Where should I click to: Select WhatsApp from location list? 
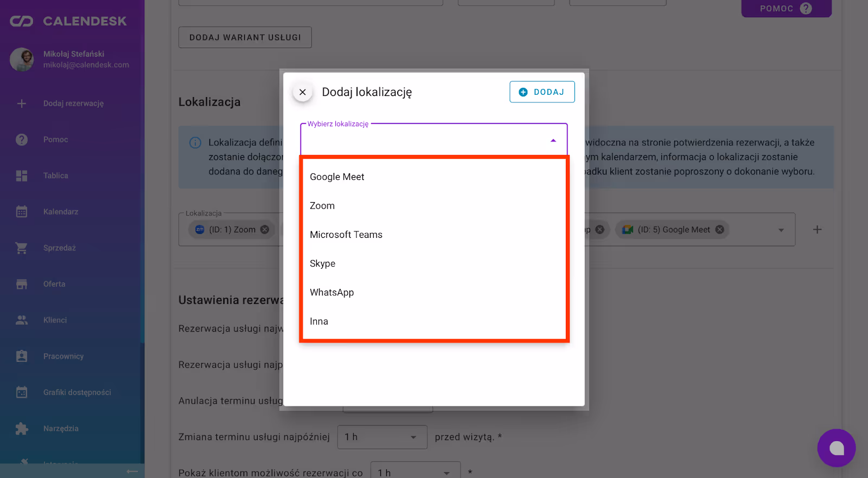pyautogui.click(x=331, y=293)
